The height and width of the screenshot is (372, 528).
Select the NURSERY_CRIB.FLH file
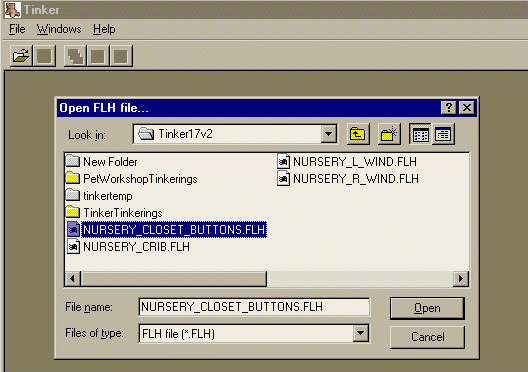[x=128, y=247]
